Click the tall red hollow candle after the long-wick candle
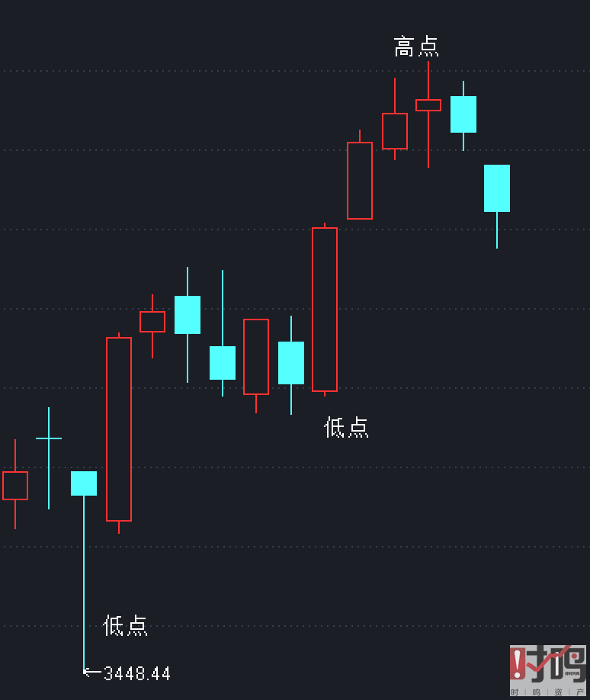 (x=119, y=429)
